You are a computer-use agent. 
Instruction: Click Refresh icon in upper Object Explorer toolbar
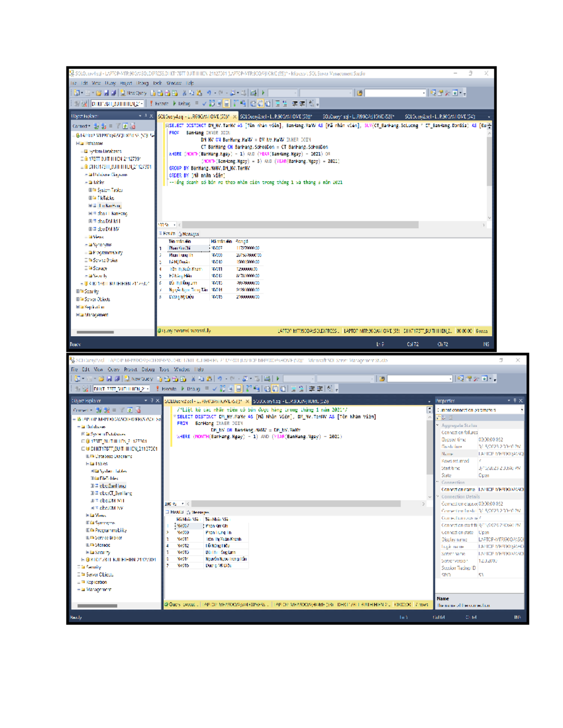tap(125, 126)
